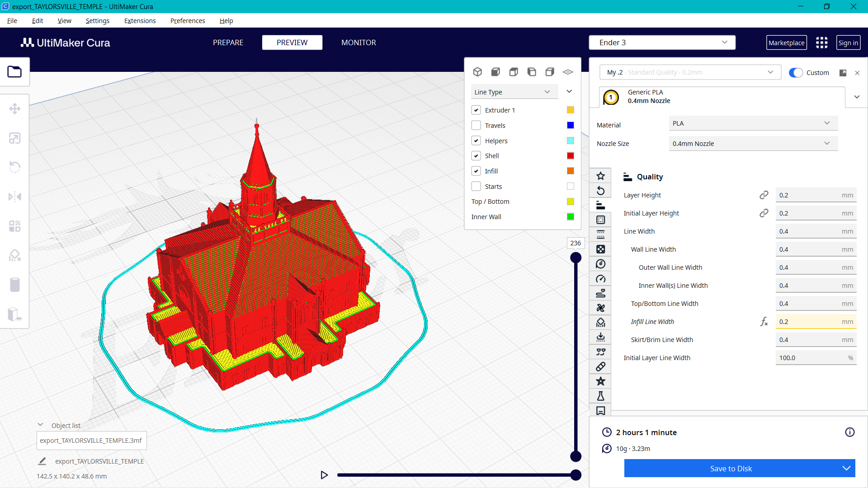Select the export_TAYLORSVILLE_TEMPLE.3mf list entry
Image resolution: width=868 pixels, height=488 pixels.
point(91,440)
